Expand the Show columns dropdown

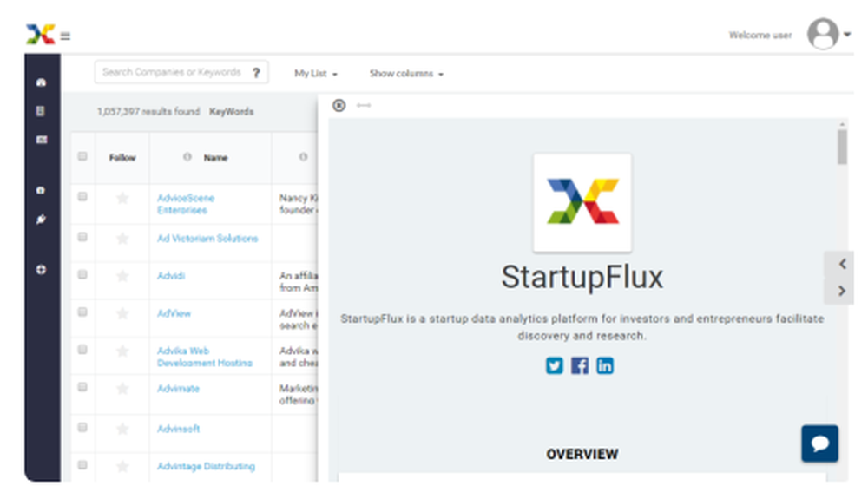click(406, 74)
